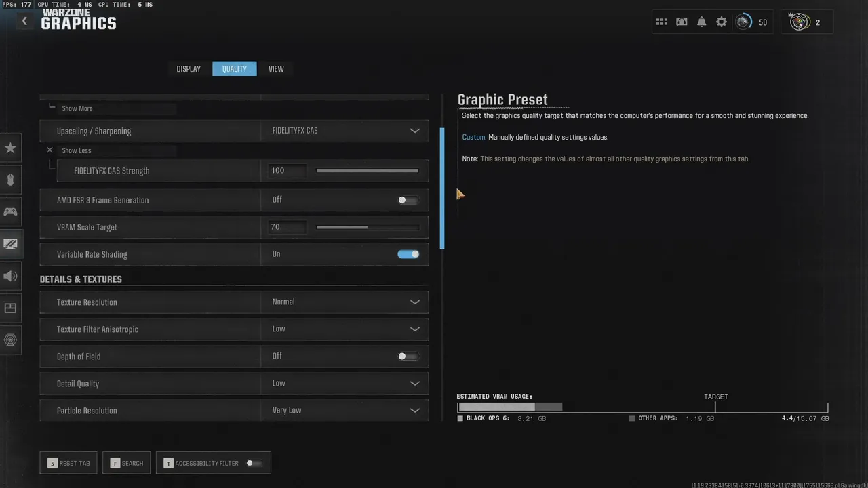Open Upscaling / Sharpening dropdown
Image resolution: width=868 pixels, height=488 pixels.
pyautogui.click(x=344, y=131)
